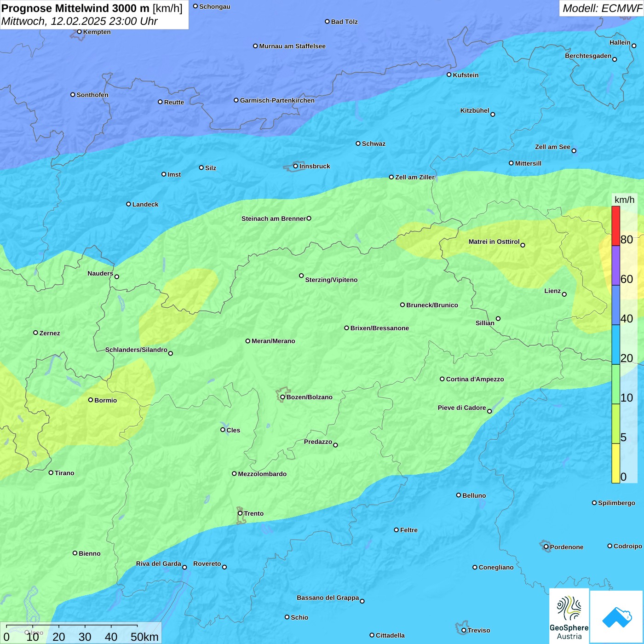This screenshot has width=644, height=644.
Task: Select the Sterzing/Vipiteno label
Action: pos(331,280)
